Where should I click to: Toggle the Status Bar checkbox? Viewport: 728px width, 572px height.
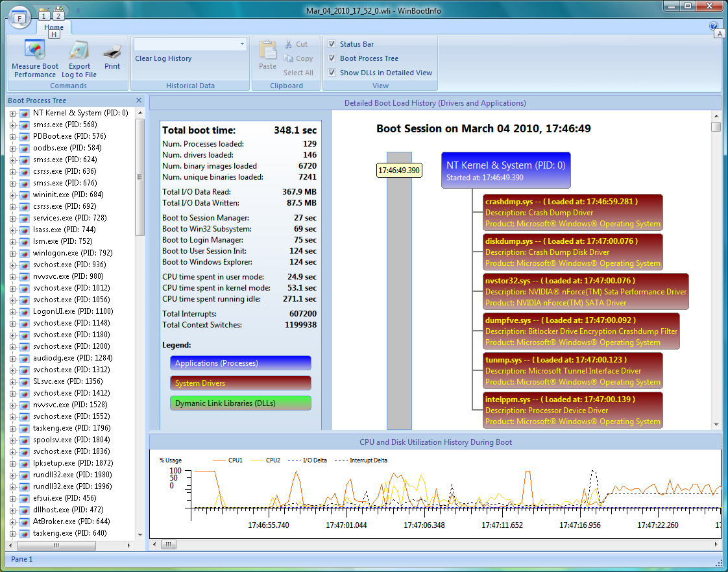(332, 44)
